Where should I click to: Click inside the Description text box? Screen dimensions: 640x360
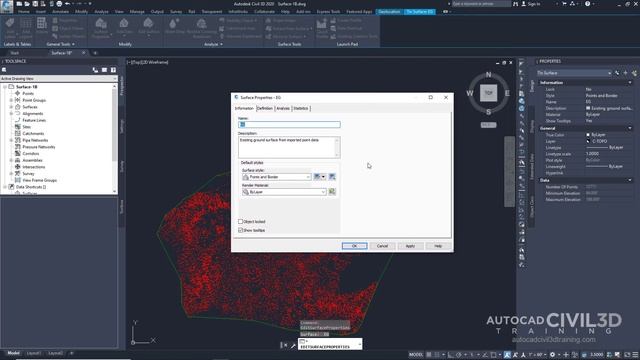click(289, 147)
